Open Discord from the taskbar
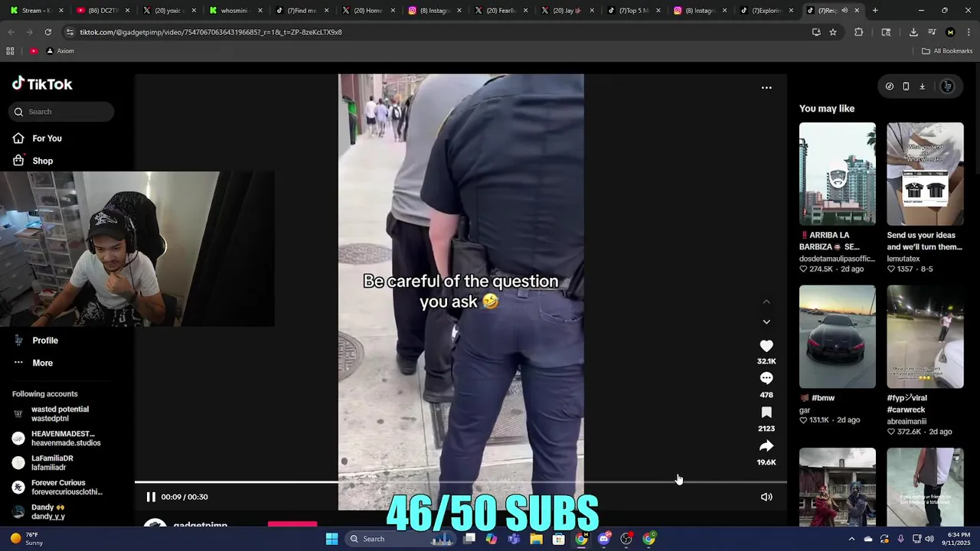980x551 pixels. tap(604, 539)
